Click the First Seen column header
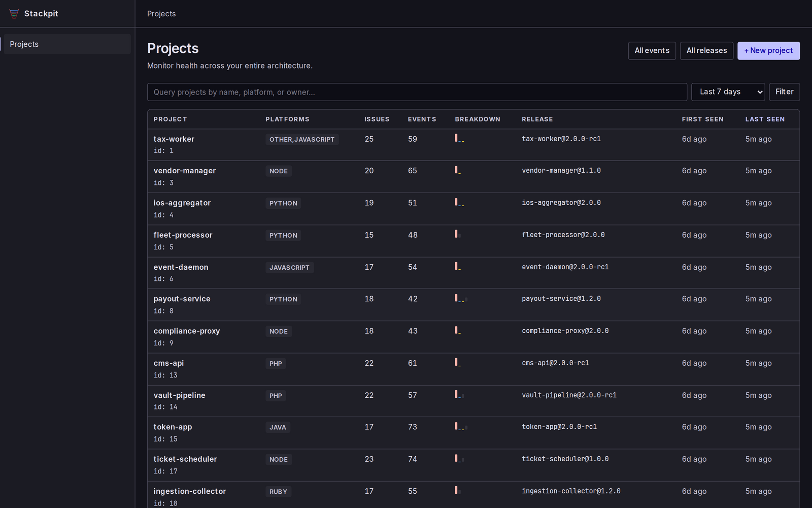 point(702,119)
